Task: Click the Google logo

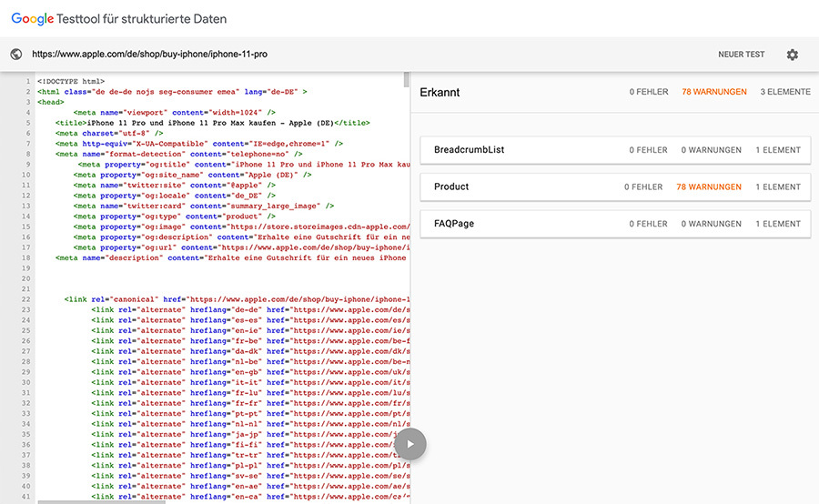Action: point(33,19)
